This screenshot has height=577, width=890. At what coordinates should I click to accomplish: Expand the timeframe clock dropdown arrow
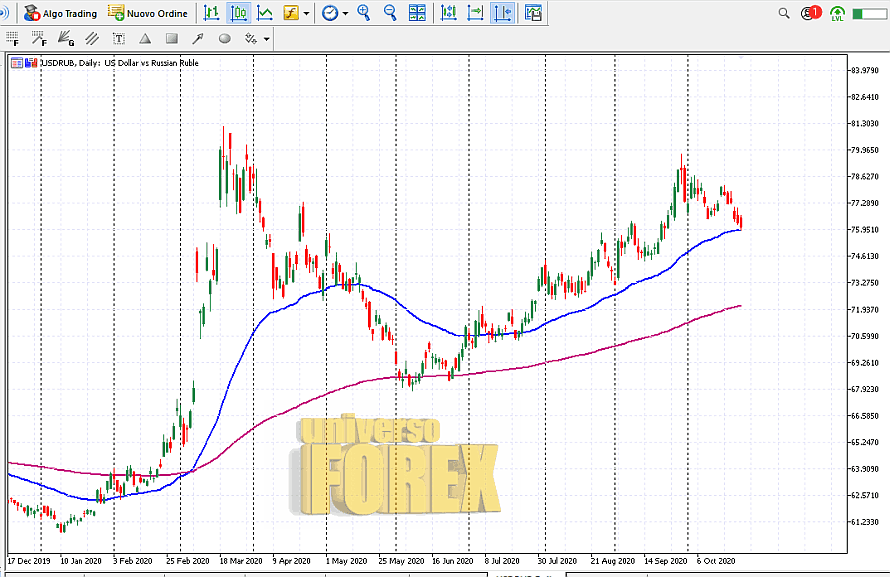pos(346,14)
